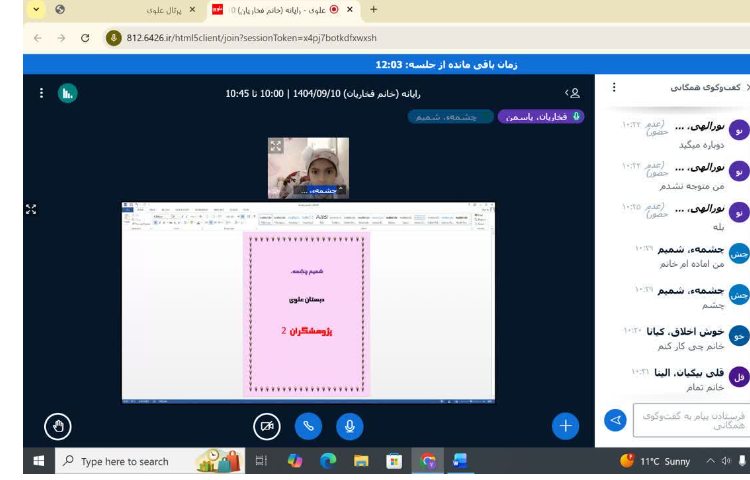Screen dimensions: 750x480
Task: Click avatar of خوش اخلاق، کیانا
Action: point(739,336)
